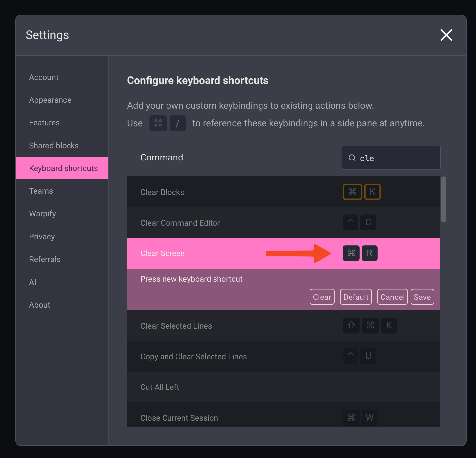
Task: Click the Command key icon for Clear Selected Lines
Action: point(370,326)
